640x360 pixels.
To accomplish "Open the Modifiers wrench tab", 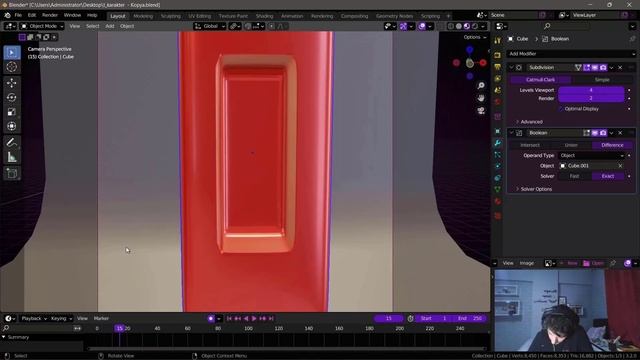I will point(498,143).
